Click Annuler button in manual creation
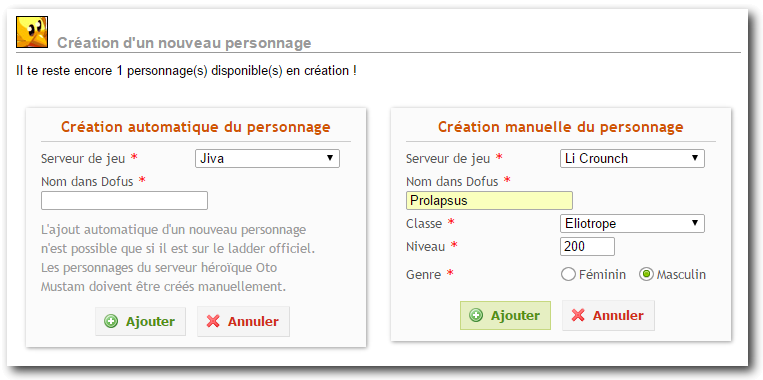Screen dimensions: 763x380 point(608,315)
